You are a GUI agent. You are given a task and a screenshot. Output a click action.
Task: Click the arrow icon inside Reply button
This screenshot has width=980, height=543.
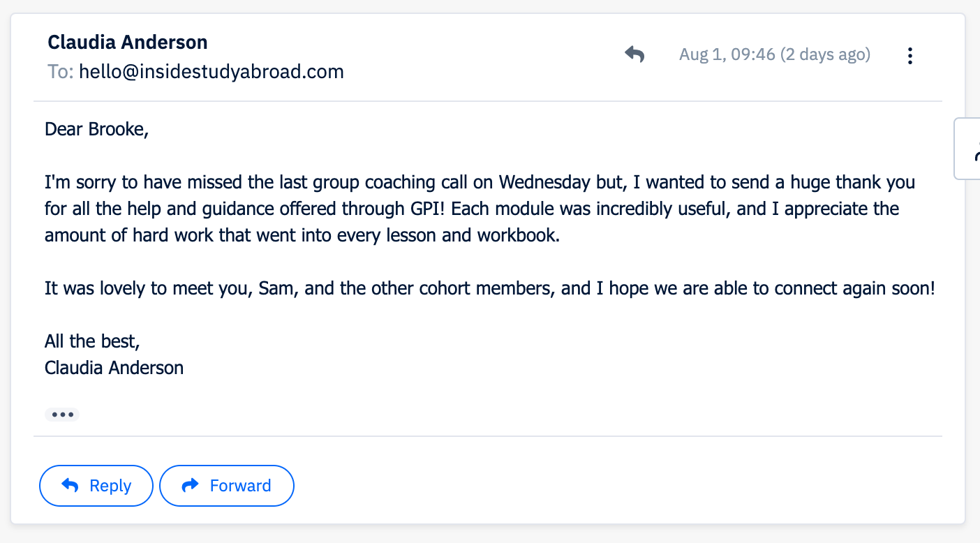(x=70, y=486)
